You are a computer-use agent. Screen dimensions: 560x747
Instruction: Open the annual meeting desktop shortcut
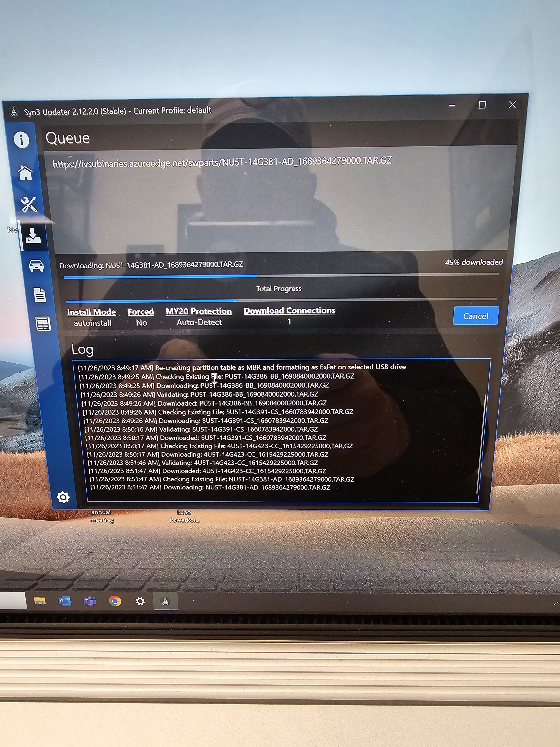click(x=101, y=516)
